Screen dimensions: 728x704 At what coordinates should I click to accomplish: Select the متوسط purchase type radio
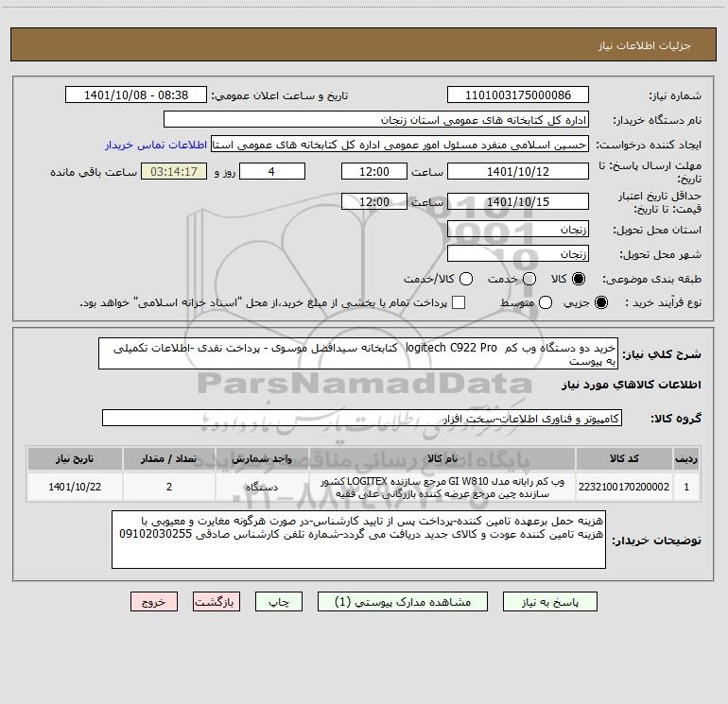pos(546,302)
